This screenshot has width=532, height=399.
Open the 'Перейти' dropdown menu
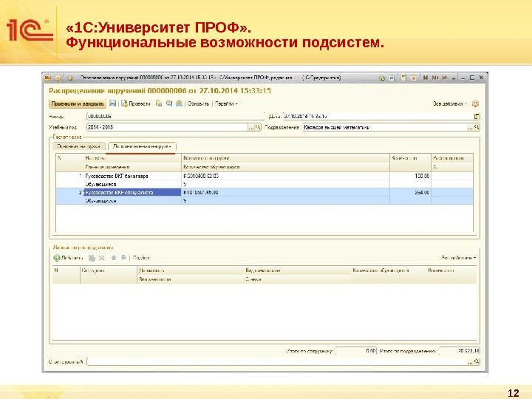point(226,103)
